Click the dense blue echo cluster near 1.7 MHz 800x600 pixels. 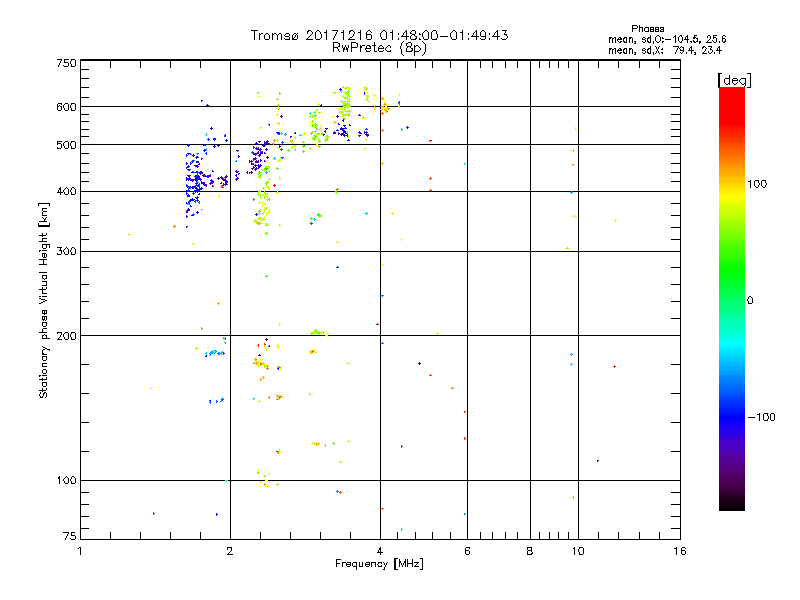[194, 184]
